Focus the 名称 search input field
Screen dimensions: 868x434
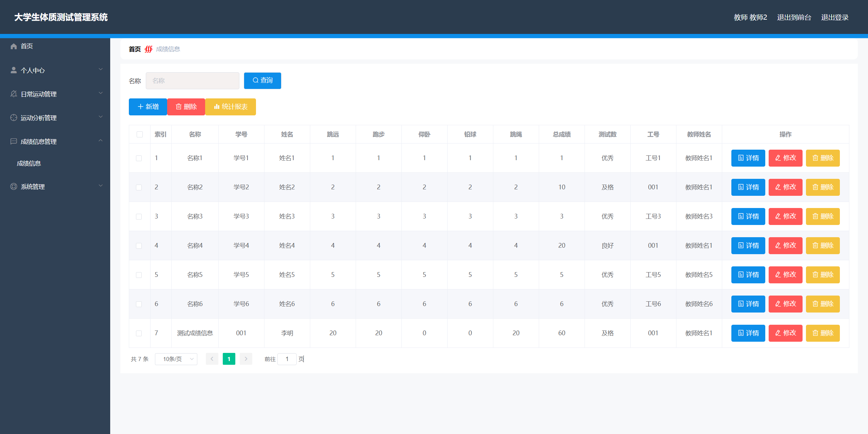(193, 81)
